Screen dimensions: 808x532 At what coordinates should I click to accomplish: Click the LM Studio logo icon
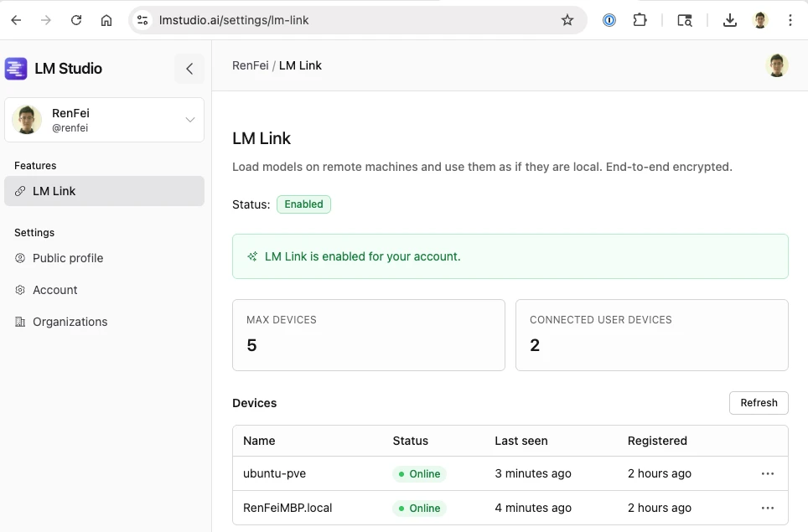[16, 69]
